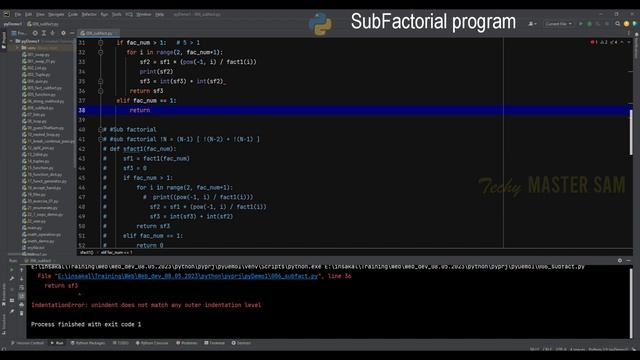Open the Window menu
The height and width of the screenshot is (360, 640).
pos(144,14)
